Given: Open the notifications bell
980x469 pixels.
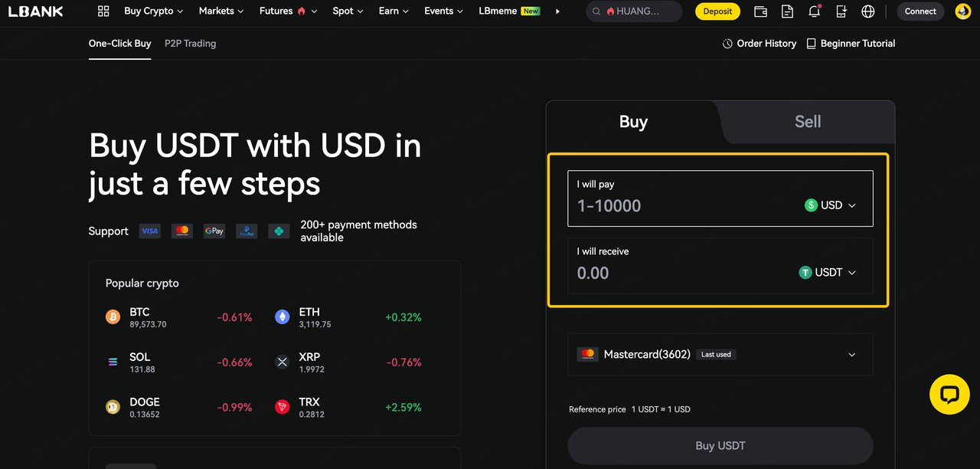Looking at the screenshot, I should coord(815,11).
